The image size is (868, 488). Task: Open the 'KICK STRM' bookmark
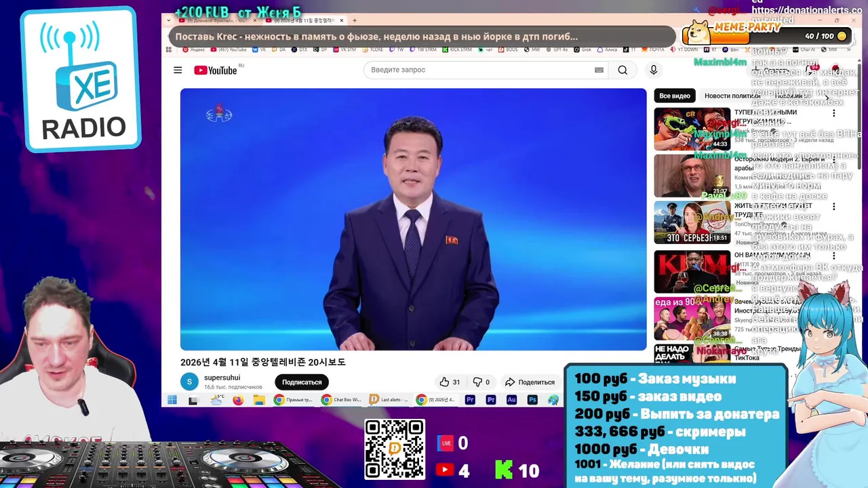(x=457, y=49)
